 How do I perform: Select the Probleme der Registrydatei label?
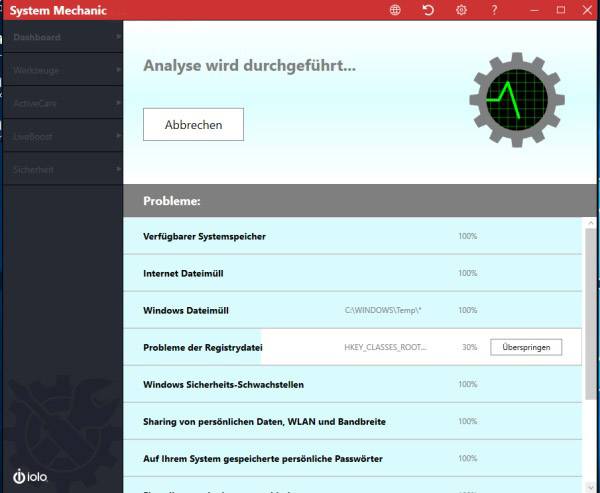tap(203, 348)
